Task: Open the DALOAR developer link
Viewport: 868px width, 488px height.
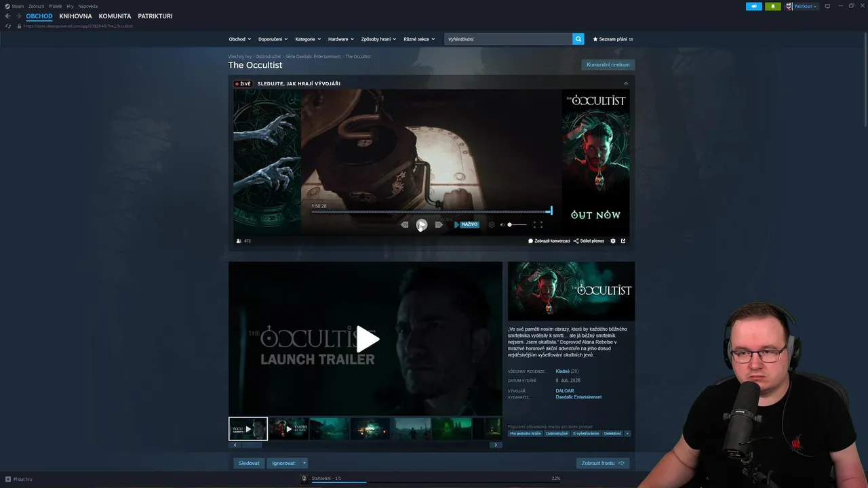Action: pos(565,391)
